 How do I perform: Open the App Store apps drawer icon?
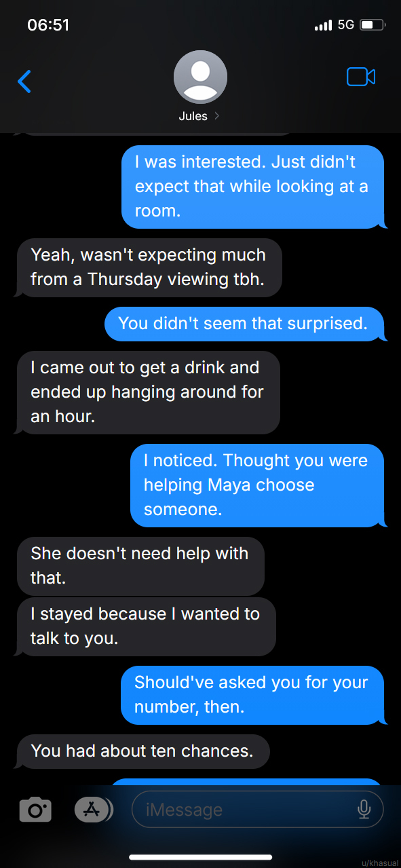(93, 810)
